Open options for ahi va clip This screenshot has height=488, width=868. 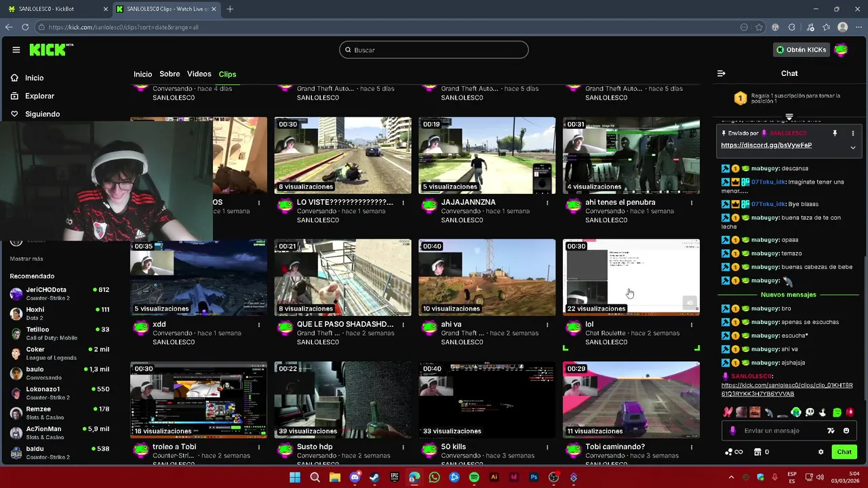coord(547,325)
